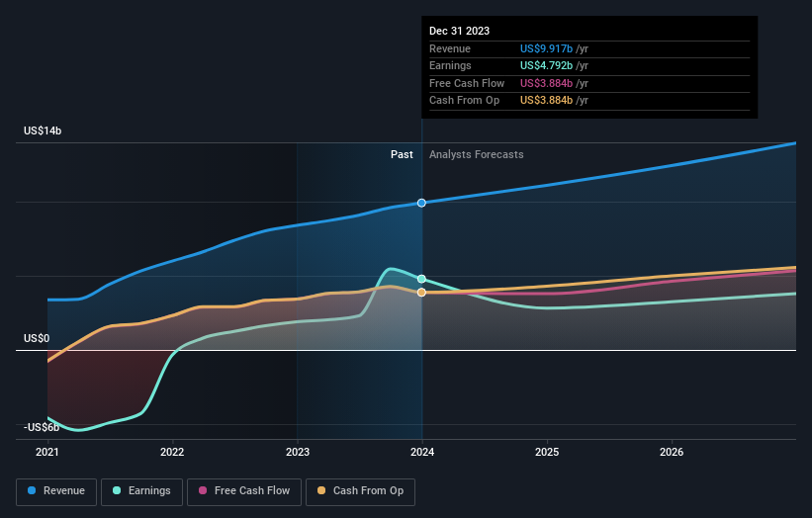Click the orange US$3.884b cash from op value

(546, 101)
